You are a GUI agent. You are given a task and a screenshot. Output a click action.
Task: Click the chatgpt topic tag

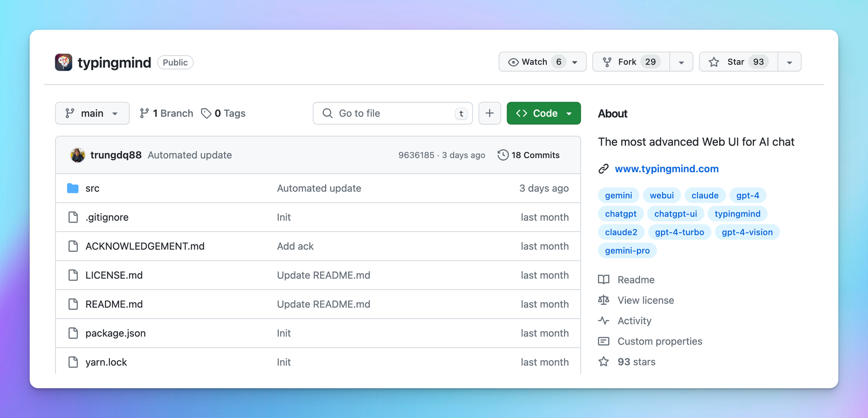pyautogui.click(x=620, y=214)
